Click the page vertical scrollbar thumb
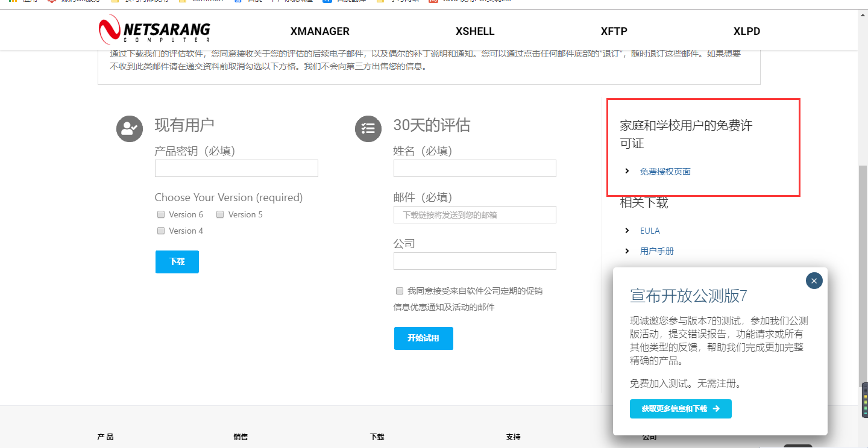Screen dimensions: 868x448 [x=863, y=277]
